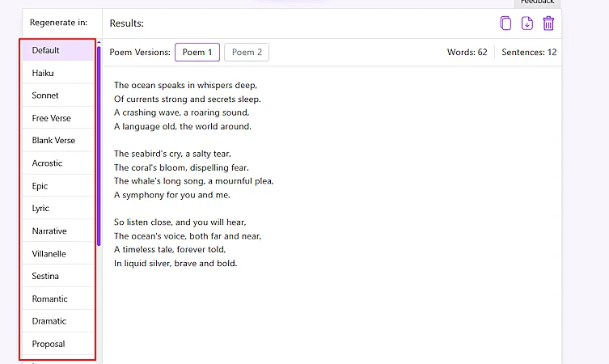Pick the Acrostic poem type
This screenshot has width=609, height=364.
click(x=58, y=163)
